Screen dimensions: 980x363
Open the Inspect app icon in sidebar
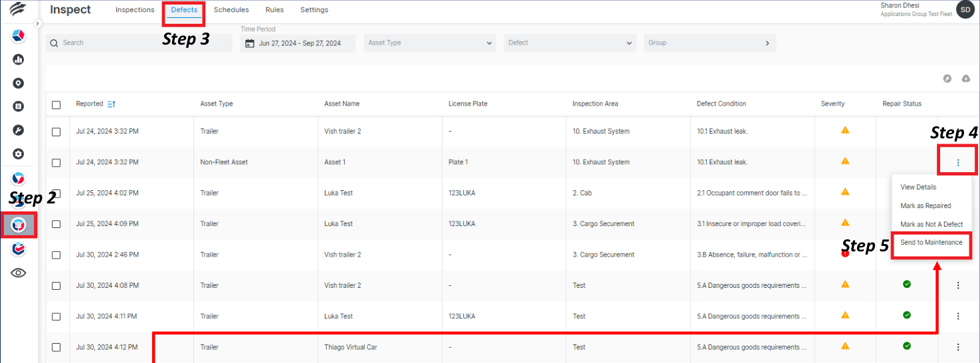[x=19, y=226]
